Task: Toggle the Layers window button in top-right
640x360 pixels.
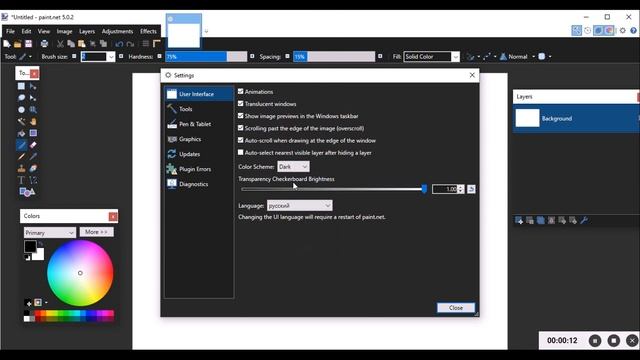Action: click(x=598, y=31)
